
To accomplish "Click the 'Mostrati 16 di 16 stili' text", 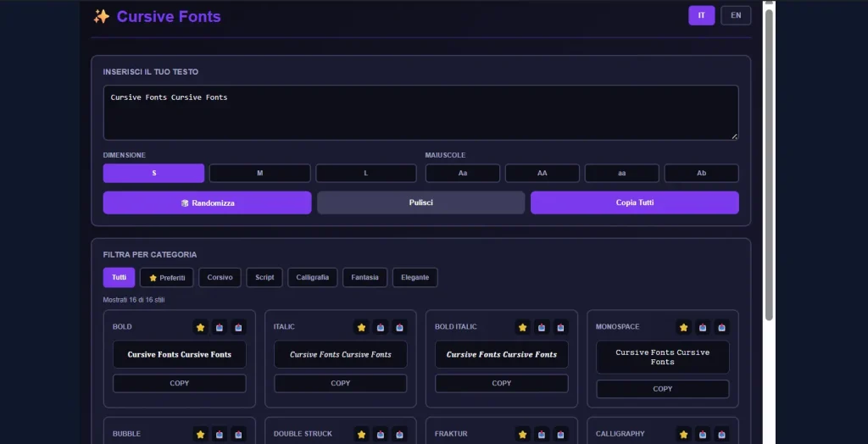I will click(133, 300).
